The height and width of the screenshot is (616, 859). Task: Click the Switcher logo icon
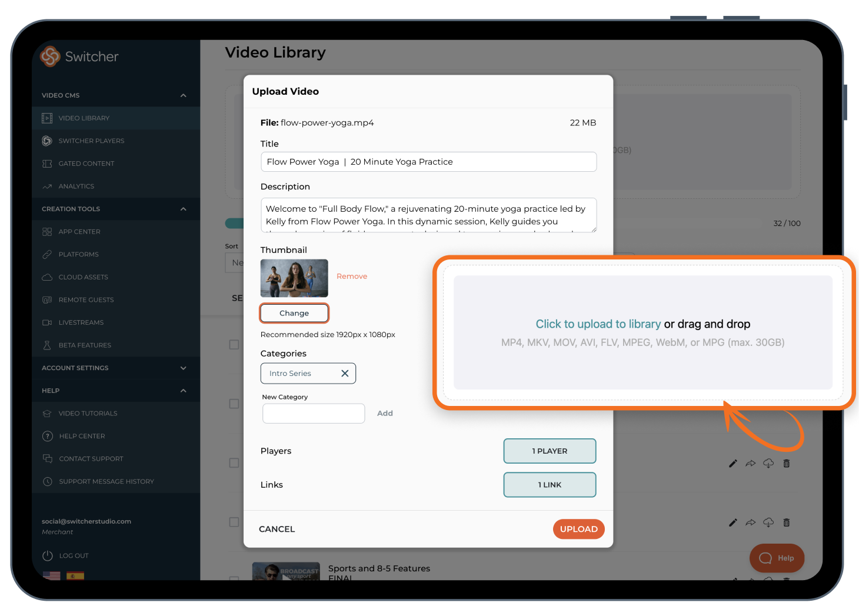tap(51, 56)
